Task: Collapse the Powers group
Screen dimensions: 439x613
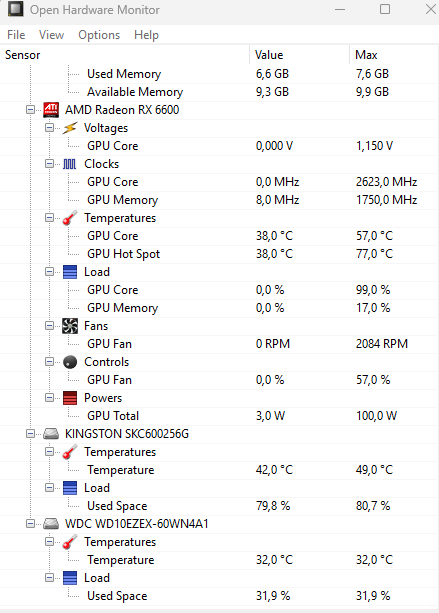Action: [49, 398]
